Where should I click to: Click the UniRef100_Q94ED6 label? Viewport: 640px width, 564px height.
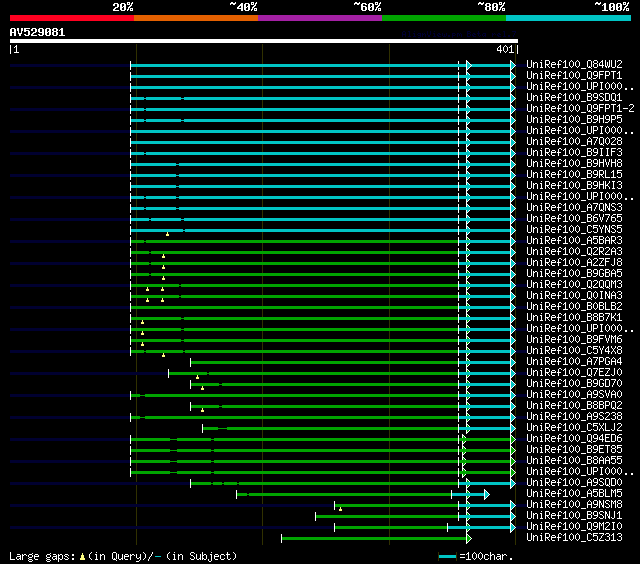(x=574, y=439)
